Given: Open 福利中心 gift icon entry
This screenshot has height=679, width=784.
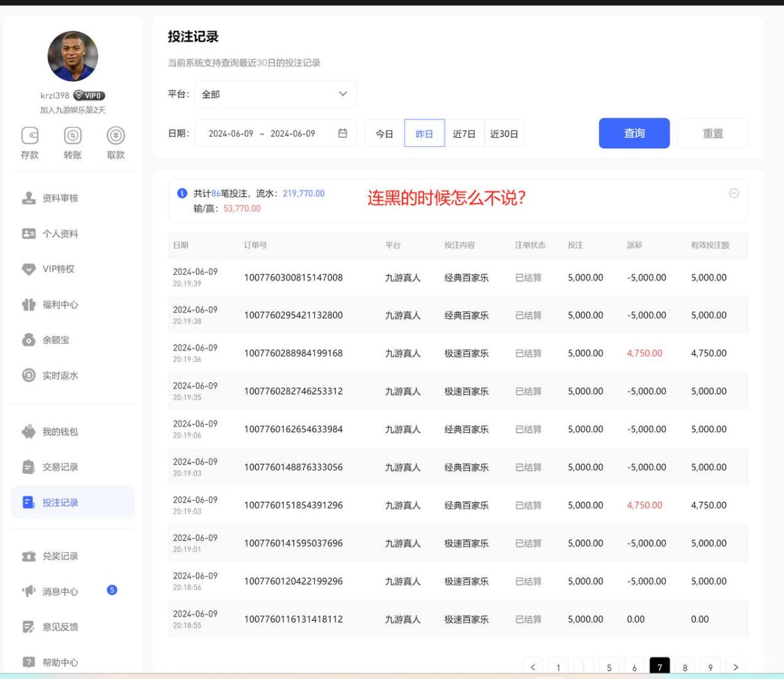Looking at the screenshot, I should click(x=29, y=305).
